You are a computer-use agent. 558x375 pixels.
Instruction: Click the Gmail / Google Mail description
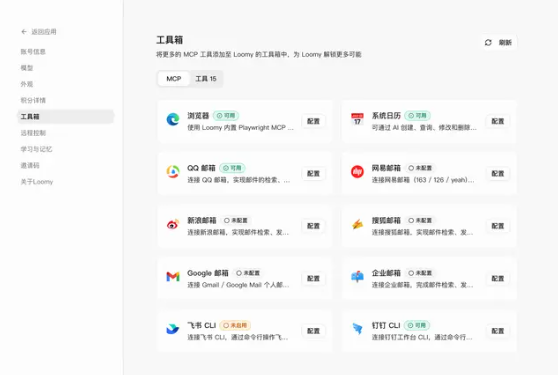pos(238,285)
